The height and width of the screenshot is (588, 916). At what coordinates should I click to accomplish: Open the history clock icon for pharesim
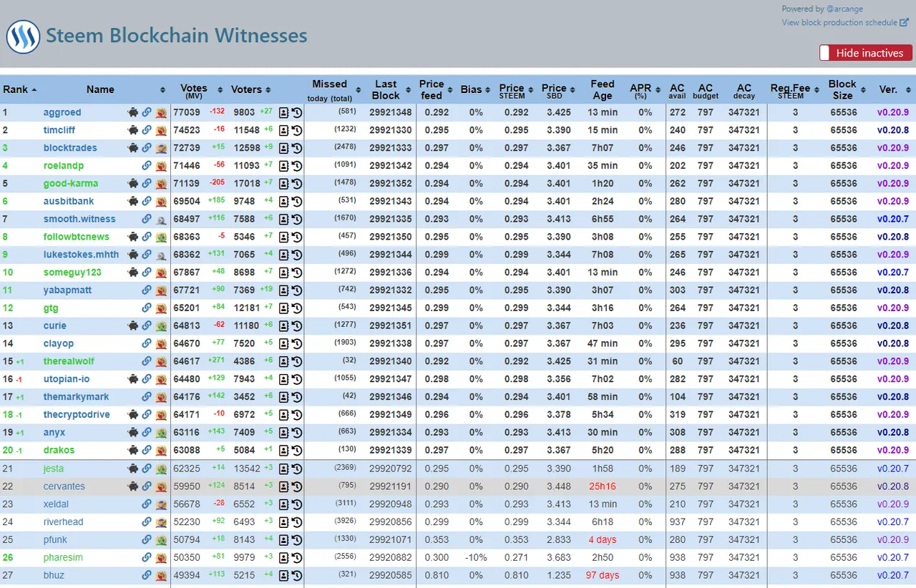pyautogui.click(x=296, y=557)
